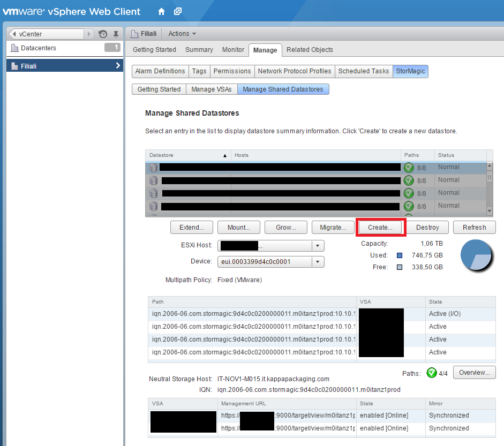Click the datastore Status column header

(461, 155)
